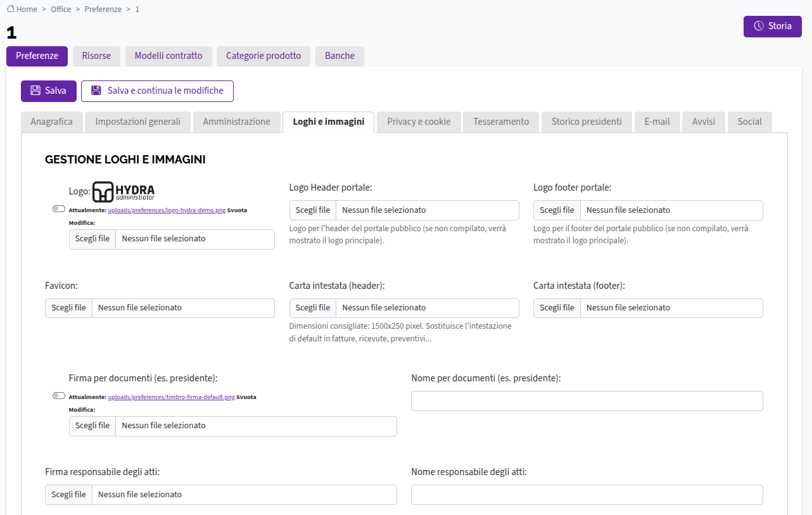Select the Impostazioni generali sub-tab

[x=138, y=122]
